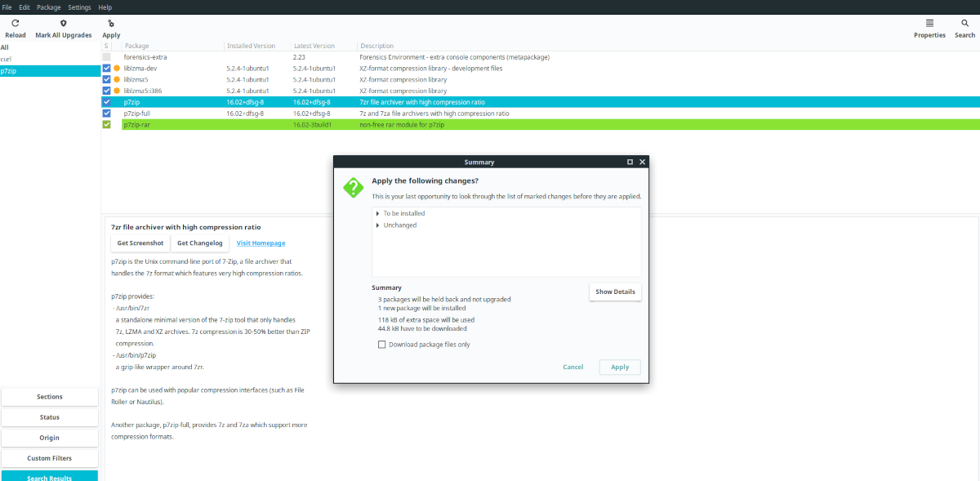Sort by the S status column

click(105, 46)
